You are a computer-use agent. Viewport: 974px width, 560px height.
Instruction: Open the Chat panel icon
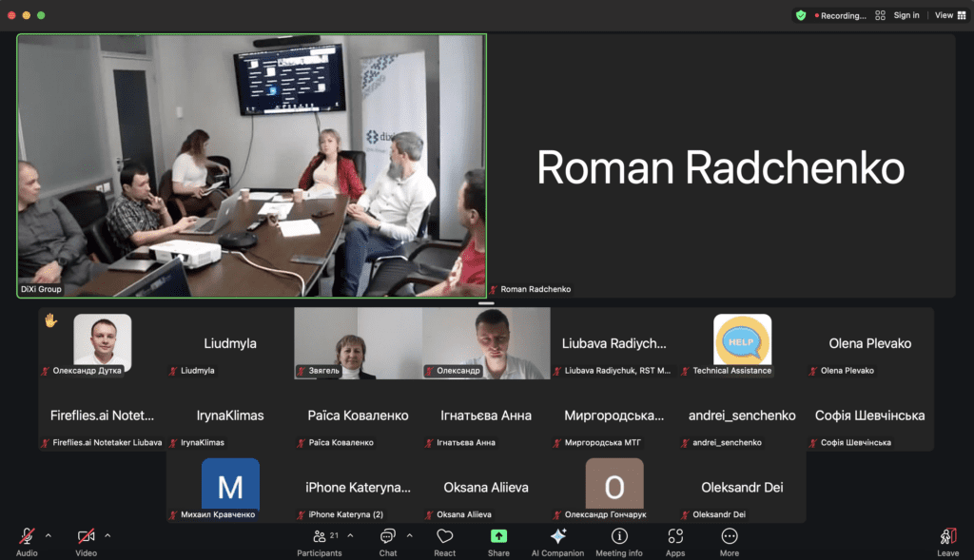388,537
